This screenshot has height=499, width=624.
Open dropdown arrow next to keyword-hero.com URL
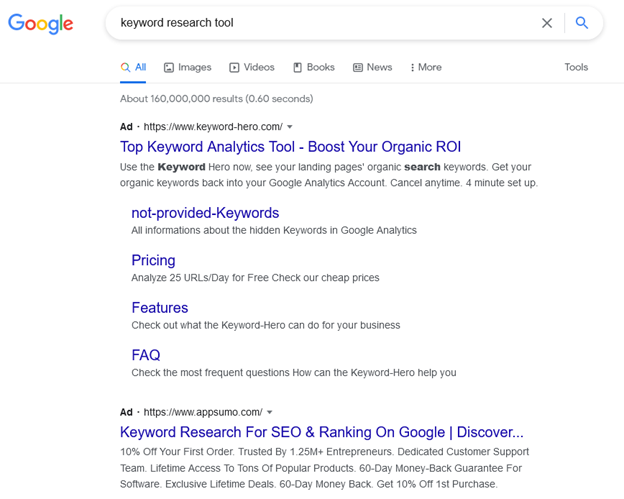click(290, 127)
